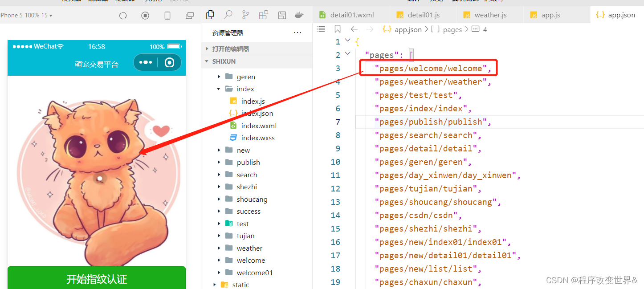Click the simulator stop icon
Screen dimensions: 644x289
click(145, 16)
